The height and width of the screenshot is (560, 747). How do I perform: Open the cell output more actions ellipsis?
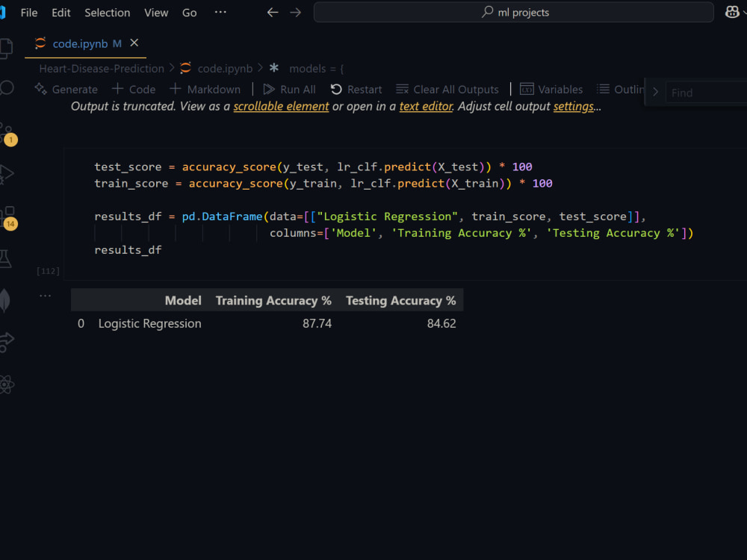tap(46, 296)
